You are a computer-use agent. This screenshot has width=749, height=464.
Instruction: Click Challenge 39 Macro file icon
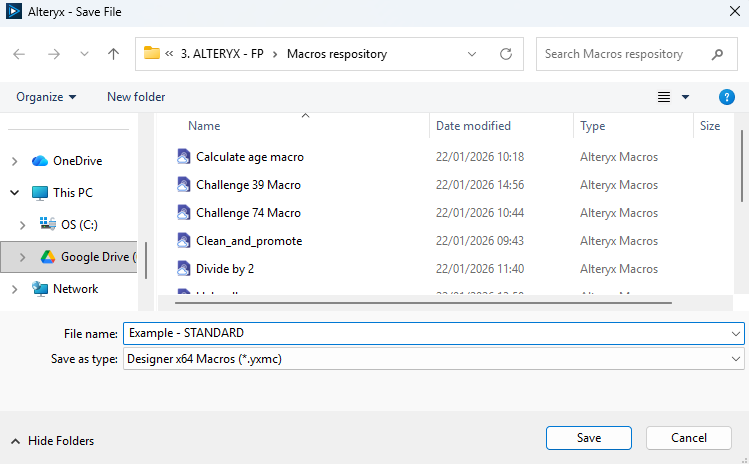(x=183, y=185)
